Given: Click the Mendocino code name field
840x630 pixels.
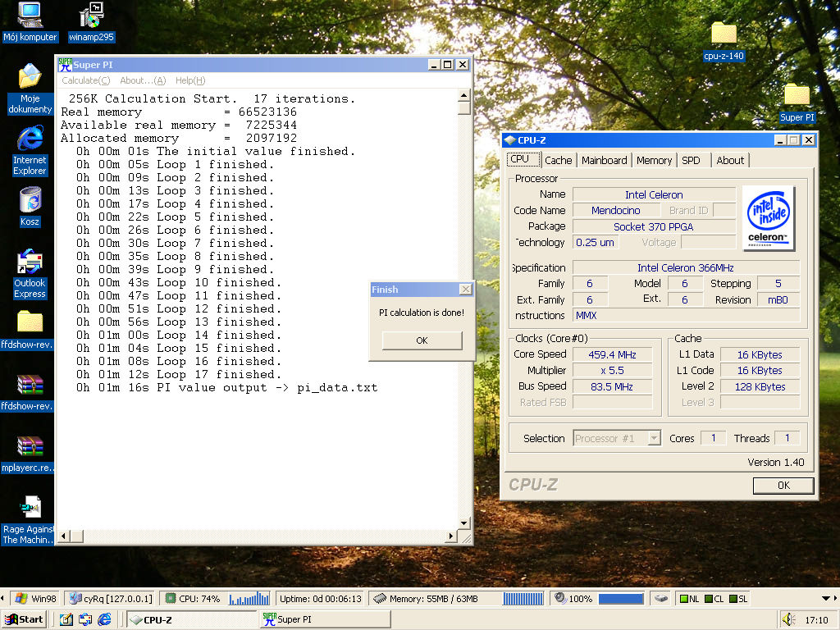Looking at the screenshot, I should click(x=615, y=211).
